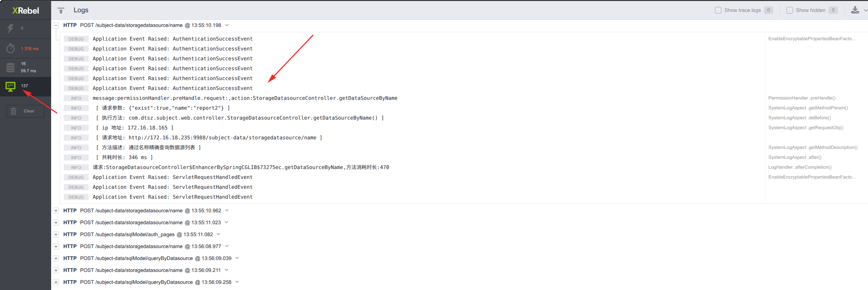The image size is (868, 290).
Task: Click the trash can Clear icon
Action: pyautogui.click(x=14, y=111)
